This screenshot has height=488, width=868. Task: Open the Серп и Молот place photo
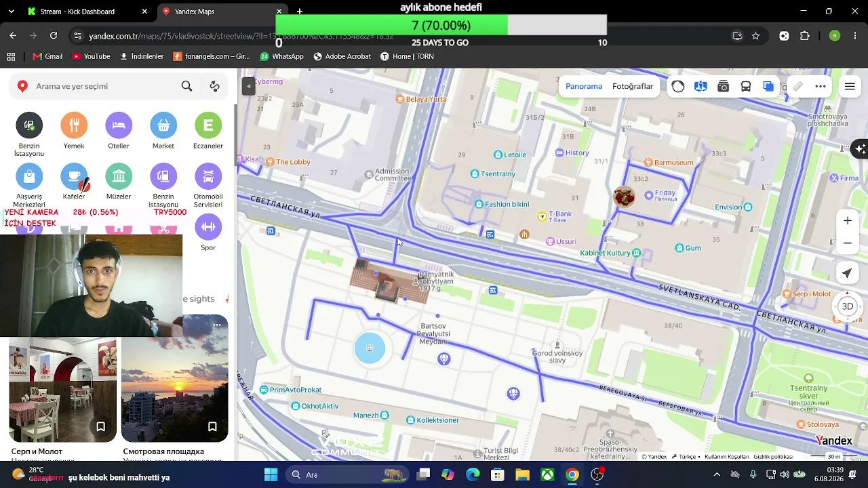point(63,390)
